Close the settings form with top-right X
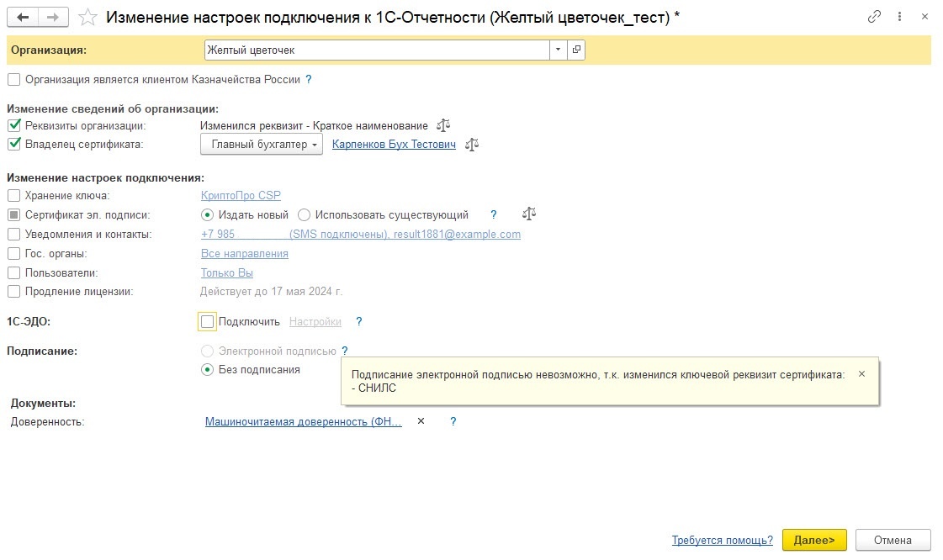 pyautogui.click(x=924, y=17)
